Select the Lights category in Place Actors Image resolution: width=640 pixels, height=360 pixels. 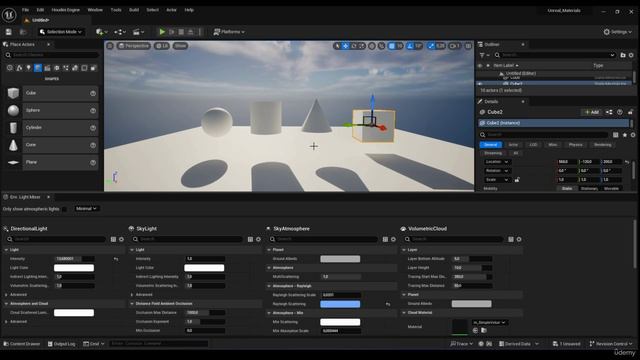coord(28,68)
